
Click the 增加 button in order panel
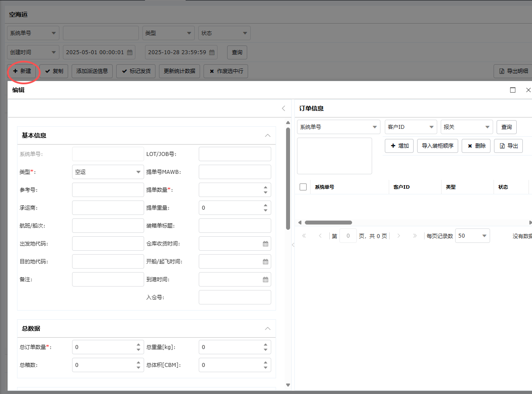pyautogui.click(x=399, y=146)
